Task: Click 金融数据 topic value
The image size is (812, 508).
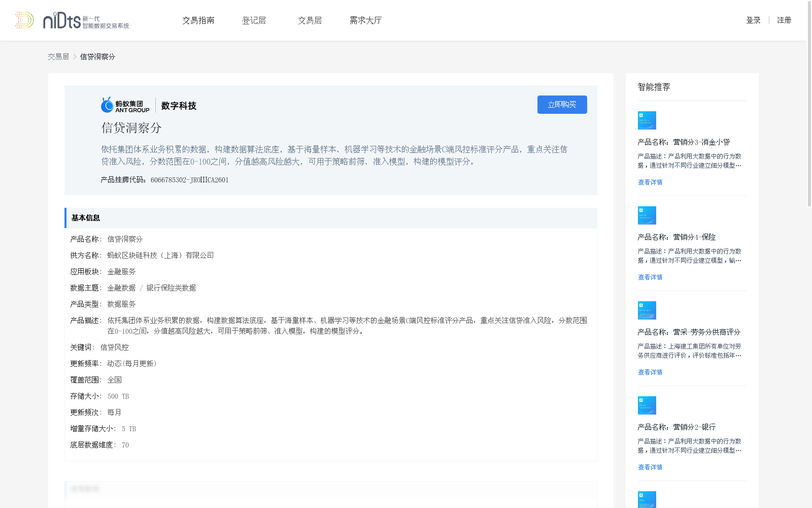Action: pyautogui.click(x=121, y=288)
